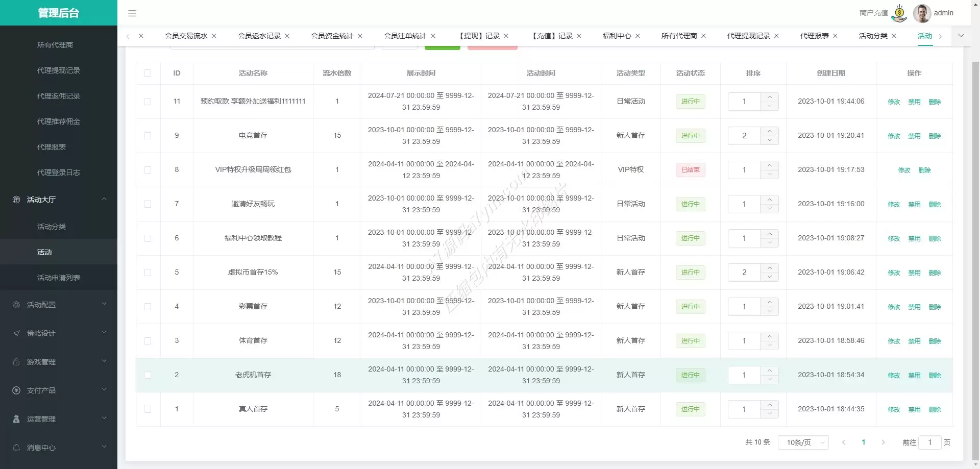980x469 pixels.
Task: Select the checkbox for 老虎机首存 row
Action: coord(148,375)
